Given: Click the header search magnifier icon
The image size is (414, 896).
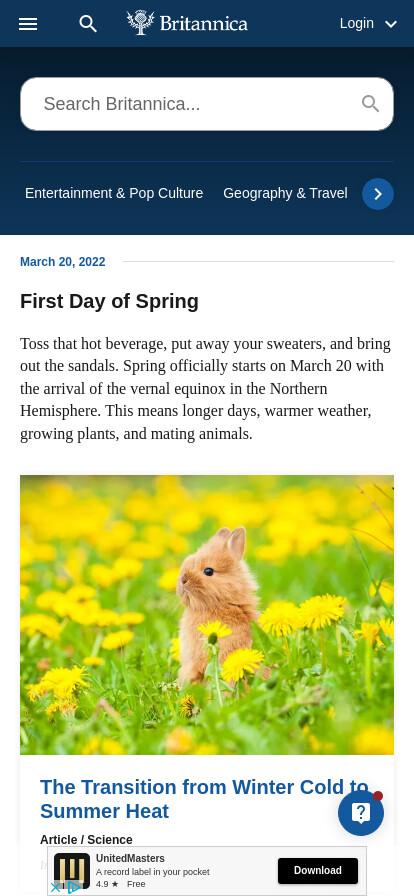Looking at the screenshot, I should [88, 23].
